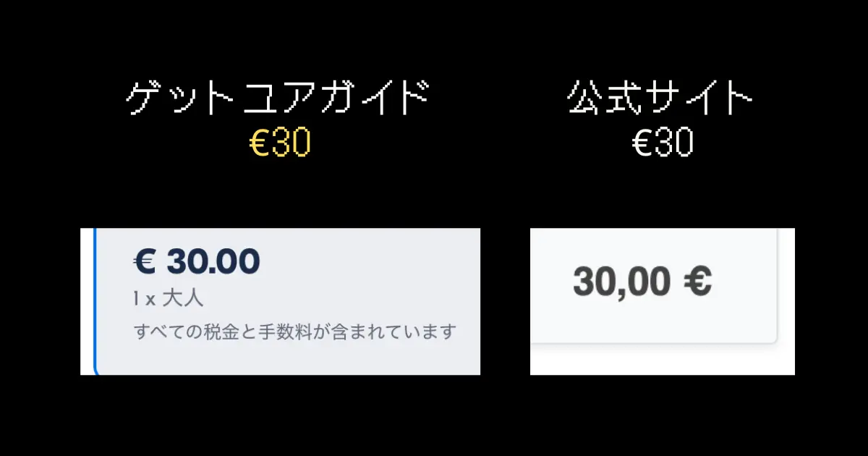Click the yellow euro symbol
Image resolution: width=868 pixels, height=456 pixels.
(260, 144)
